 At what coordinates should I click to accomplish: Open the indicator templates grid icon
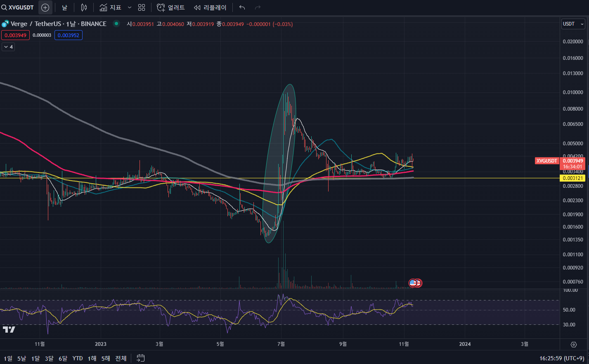(x=142, y=7)
